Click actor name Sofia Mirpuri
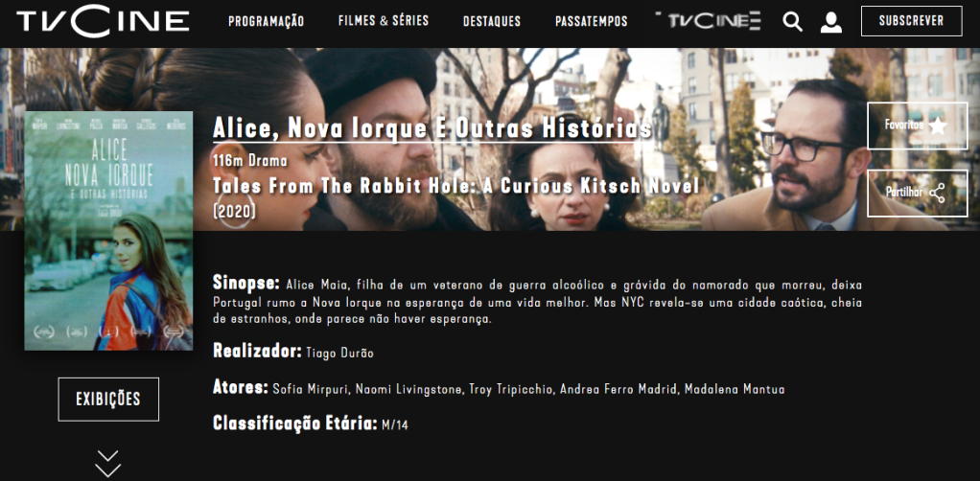Viewport: 980px width, 481px height. click(x=312, y=390)
